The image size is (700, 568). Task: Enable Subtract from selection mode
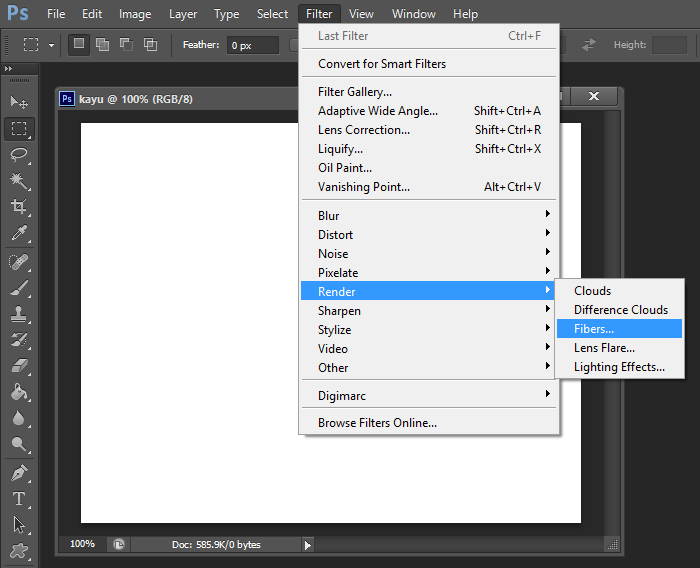click(126, 45)
